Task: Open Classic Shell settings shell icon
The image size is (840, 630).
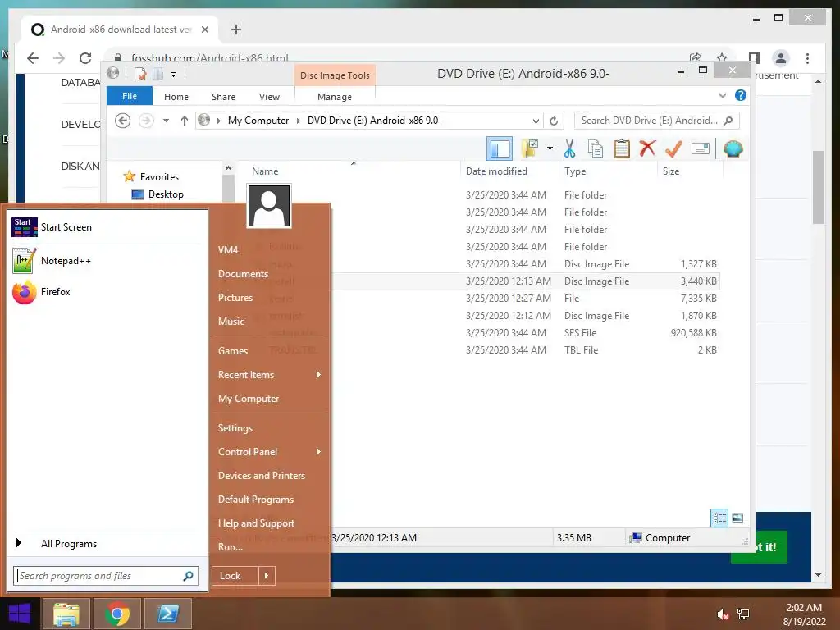Action: (x=733, y=148)
